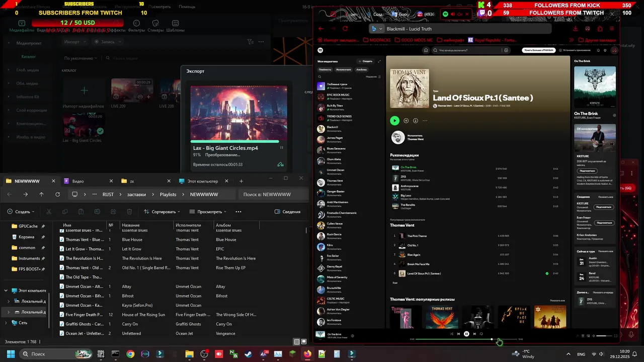Filter Spotify library by Плейлисты
644x362 pixels.
(325, 69)
